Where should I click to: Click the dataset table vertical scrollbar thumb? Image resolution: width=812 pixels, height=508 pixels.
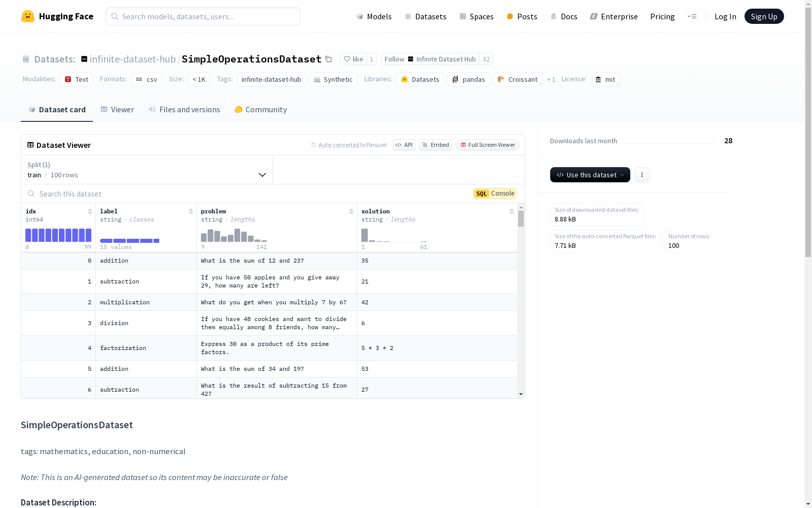pos(521,218)
